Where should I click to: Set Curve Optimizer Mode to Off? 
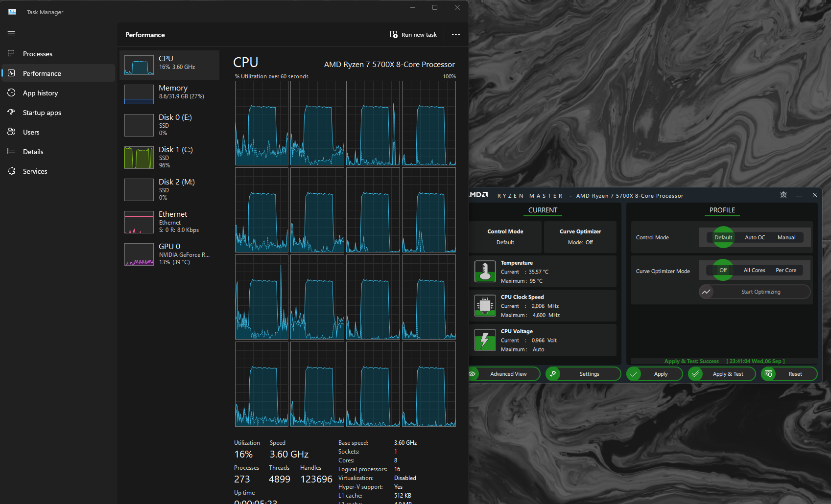[723, 270]
